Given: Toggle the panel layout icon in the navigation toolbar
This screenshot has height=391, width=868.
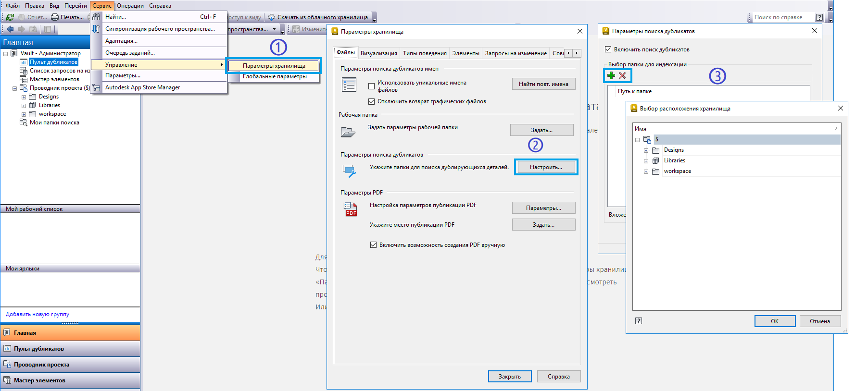Looking at the screenshot, I should click(x=48, y=29).
